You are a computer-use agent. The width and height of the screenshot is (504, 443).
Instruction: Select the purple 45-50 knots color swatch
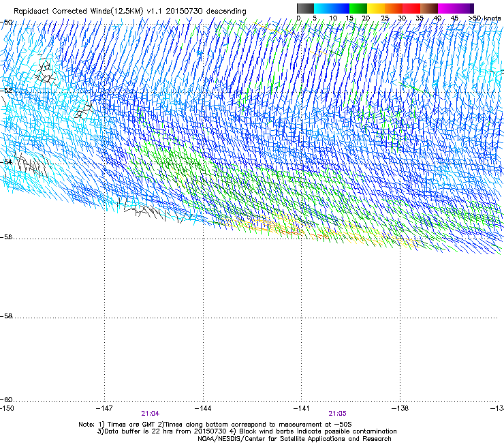(464, 8)
